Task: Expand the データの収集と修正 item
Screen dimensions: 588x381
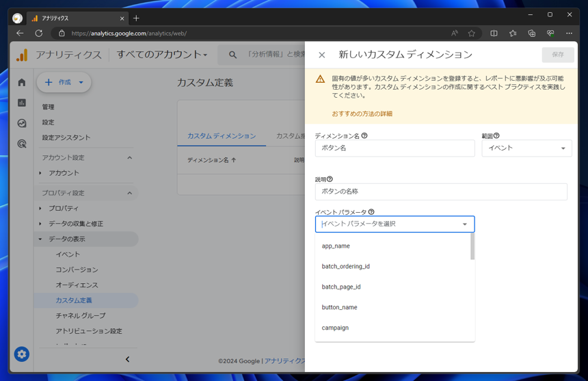Action: (x=40, y=224)
